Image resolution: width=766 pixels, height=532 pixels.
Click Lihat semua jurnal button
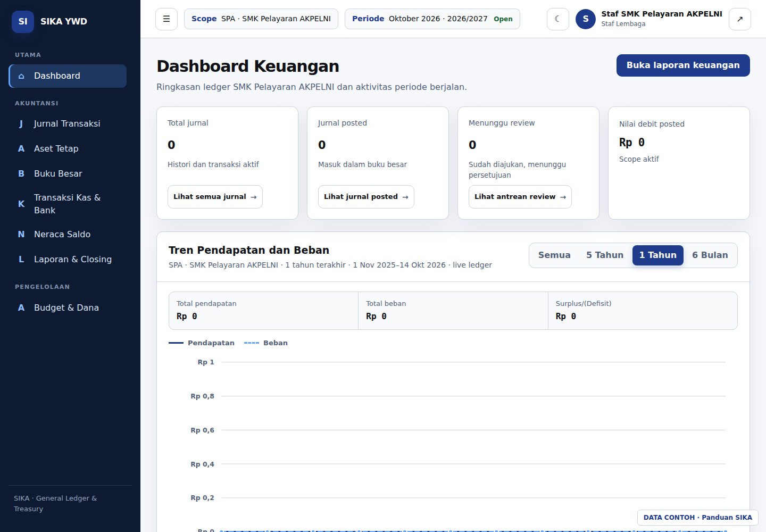click(215, 197)
